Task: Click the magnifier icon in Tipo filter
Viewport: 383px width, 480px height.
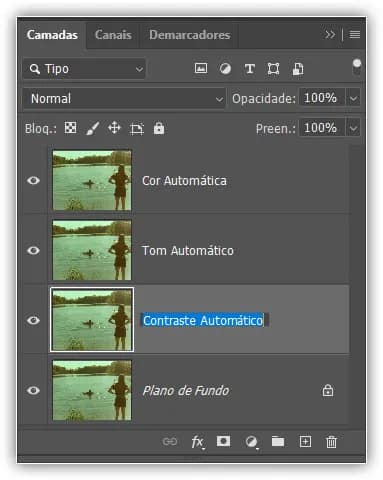Action: (35, 69)
